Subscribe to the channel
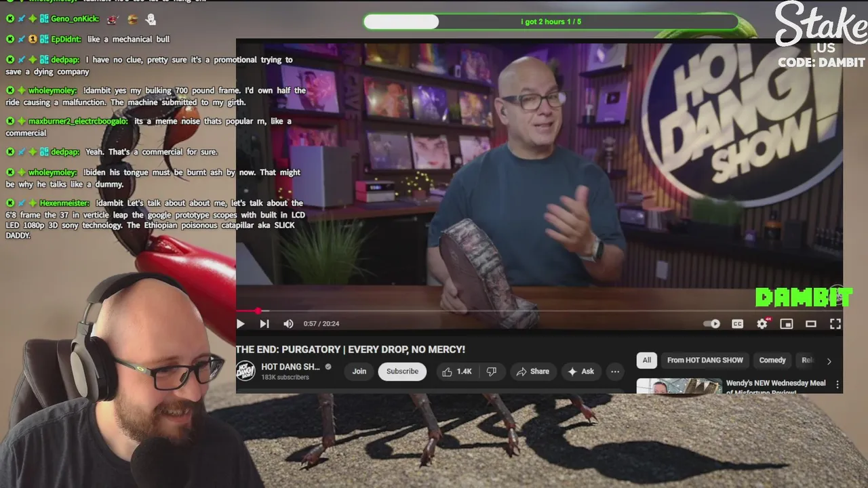This screenshot has width=868, height=488. [402, 371]
